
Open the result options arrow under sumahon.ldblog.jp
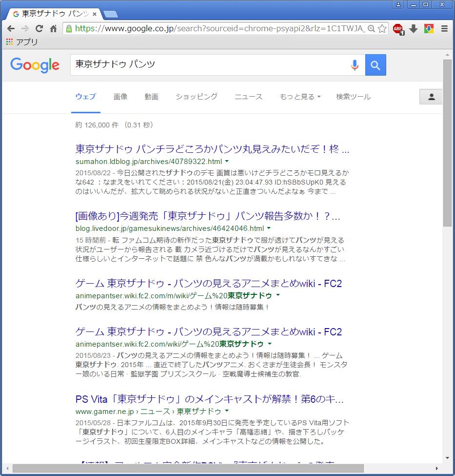click(226, 162)
